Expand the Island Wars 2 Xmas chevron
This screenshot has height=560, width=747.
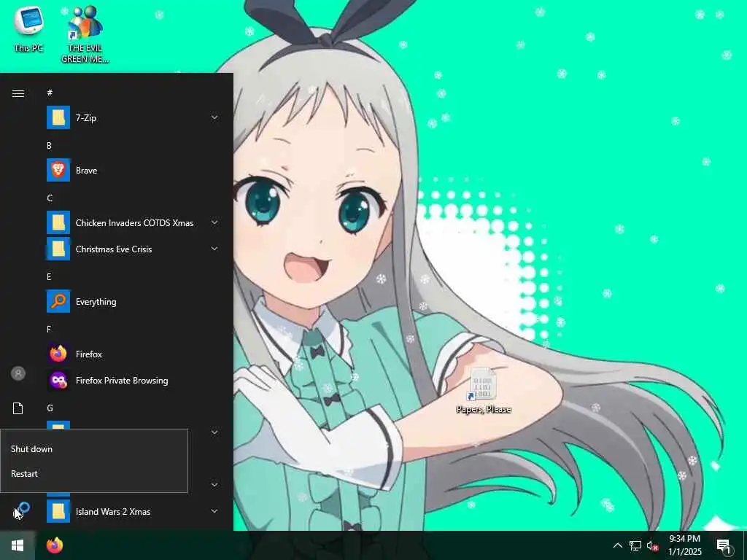point(214,511)
